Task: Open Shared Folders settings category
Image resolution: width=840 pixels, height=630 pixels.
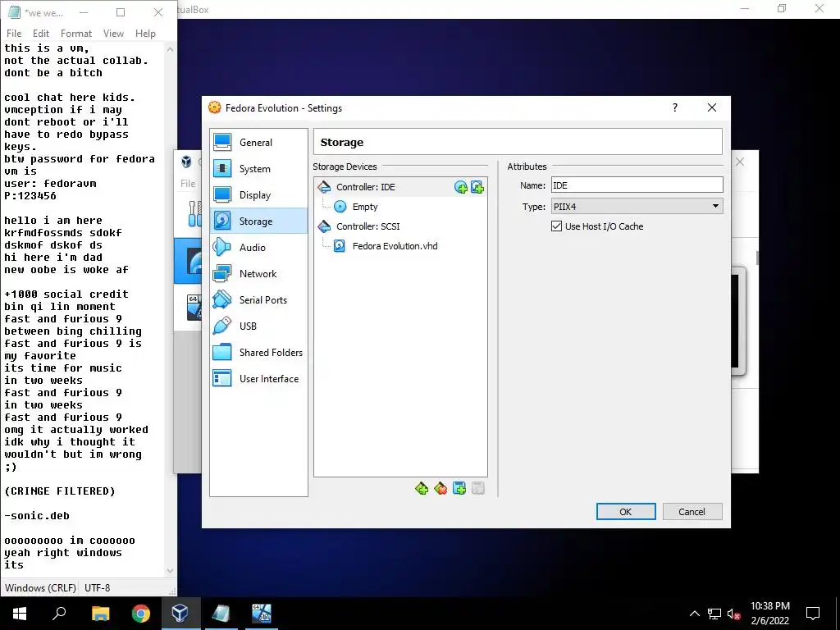Action: click(x=258, y=353)
